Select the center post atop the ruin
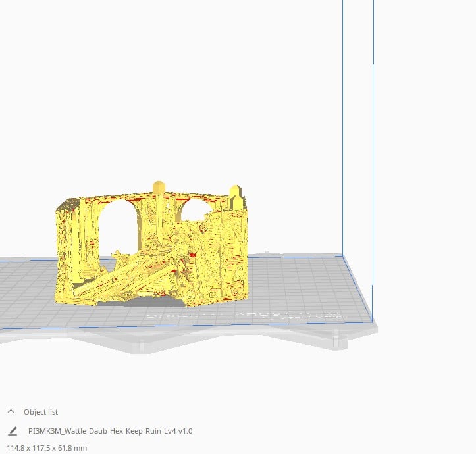This screenshot has width=476, height=454. pos(159,188)
